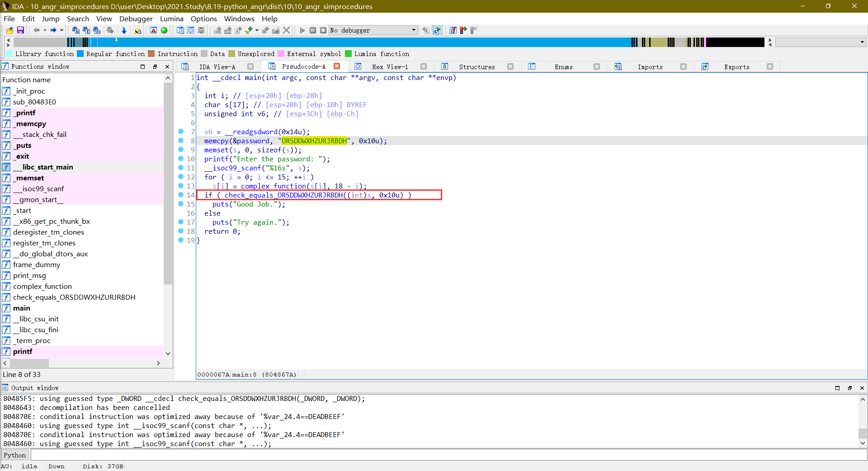Click the binoculars binary search icon

pos(97,30)
